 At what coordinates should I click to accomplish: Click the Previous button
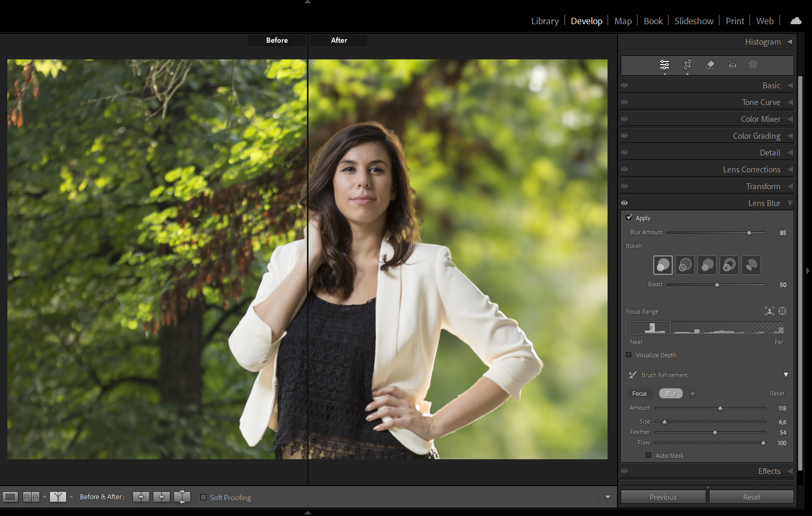663,497
